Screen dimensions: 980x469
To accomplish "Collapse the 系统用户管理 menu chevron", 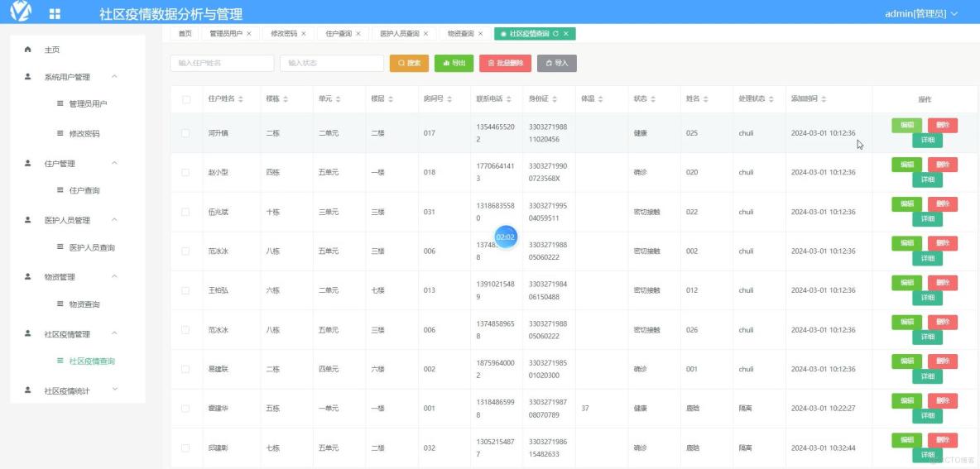I will (114, 76).
